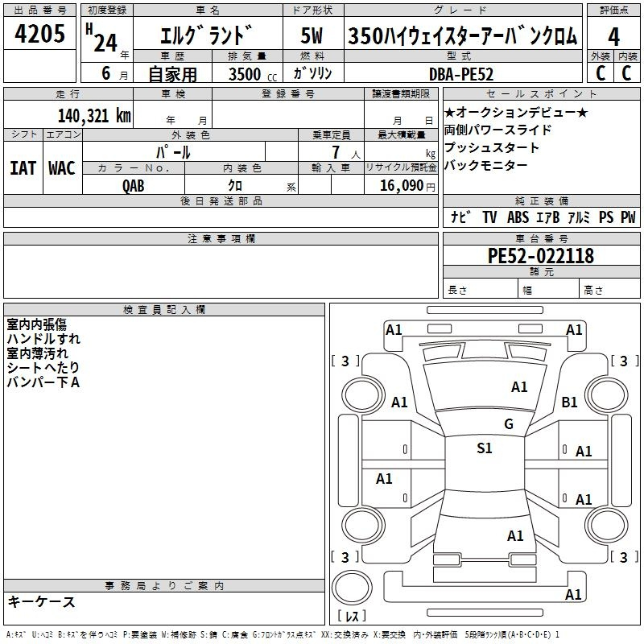Viewport: 644px width, 644px height.
Task: Click the 幅 dimension field
Action: pos(549,288)
